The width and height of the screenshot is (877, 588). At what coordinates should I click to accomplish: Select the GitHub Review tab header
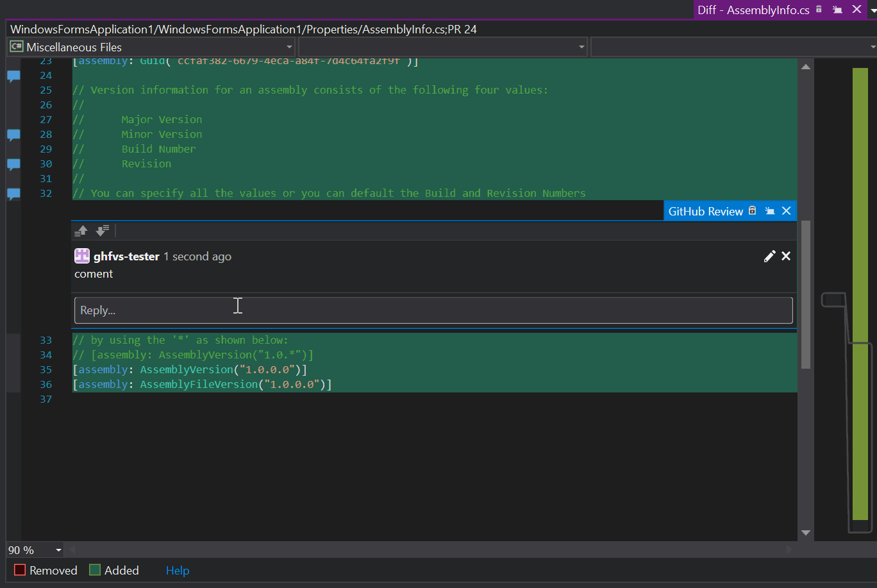(x=705, y=212)
